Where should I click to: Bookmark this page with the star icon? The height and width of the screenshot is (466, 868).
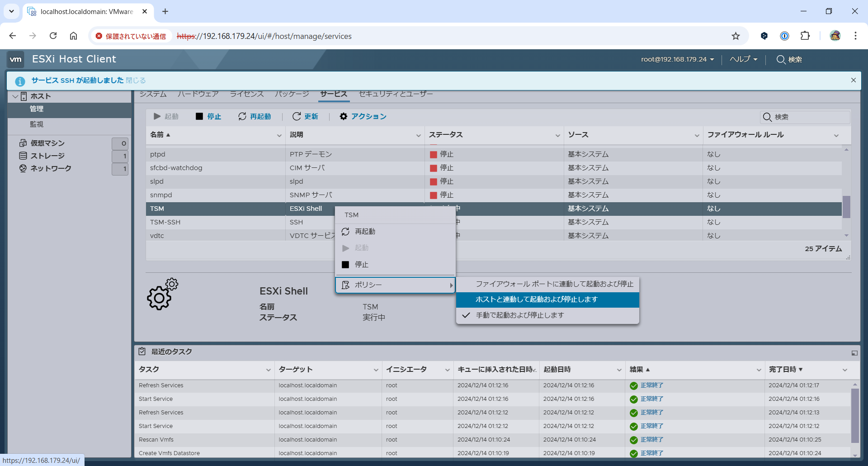point(736,36)
